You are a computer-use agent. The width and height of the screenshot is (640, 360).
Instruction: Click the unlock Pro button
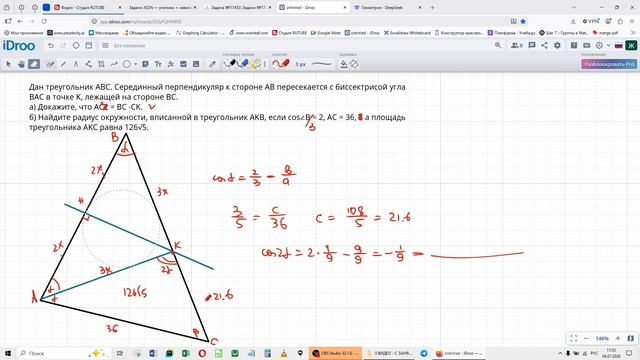coord(609,64)
